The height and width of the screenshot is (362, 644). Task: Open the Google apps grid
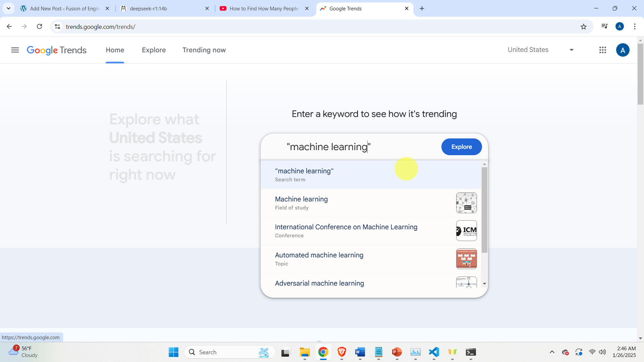(x=603, y=50)
